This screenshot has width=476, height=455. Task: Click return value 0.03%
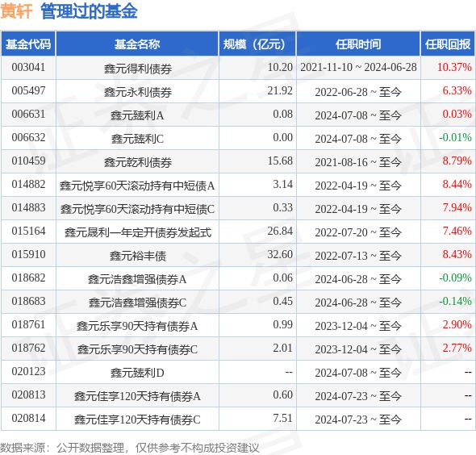457,114
